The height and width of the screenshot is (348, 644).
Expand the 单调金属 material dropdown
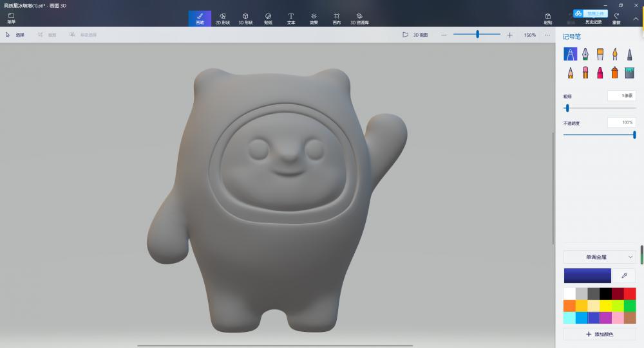click(x=600, y=257)
